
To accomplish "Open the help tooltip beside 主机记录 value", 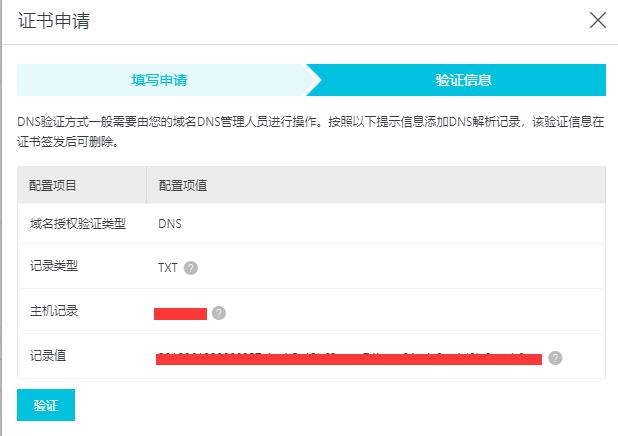I will 219,313.
